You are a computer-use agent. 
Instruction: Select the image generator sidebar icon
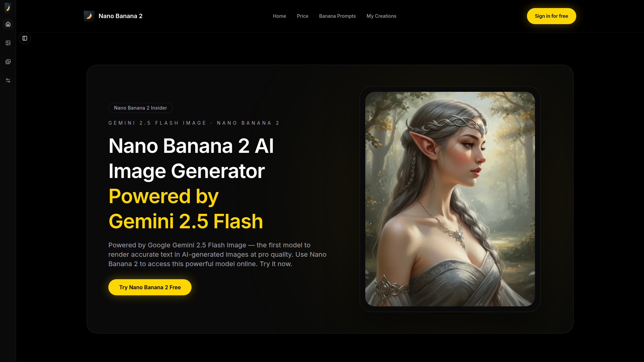pyautogui.click(x=8, y=43)
